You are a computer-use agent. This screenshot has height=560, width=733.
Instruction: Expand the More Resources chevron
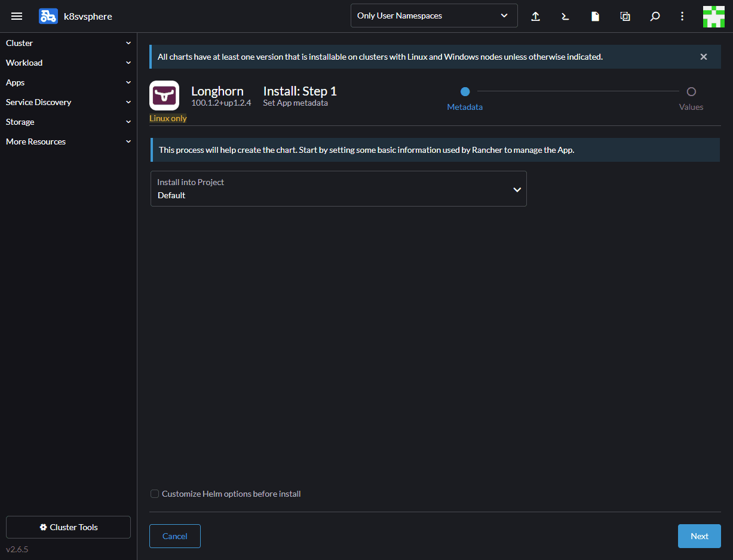point(128,141)
